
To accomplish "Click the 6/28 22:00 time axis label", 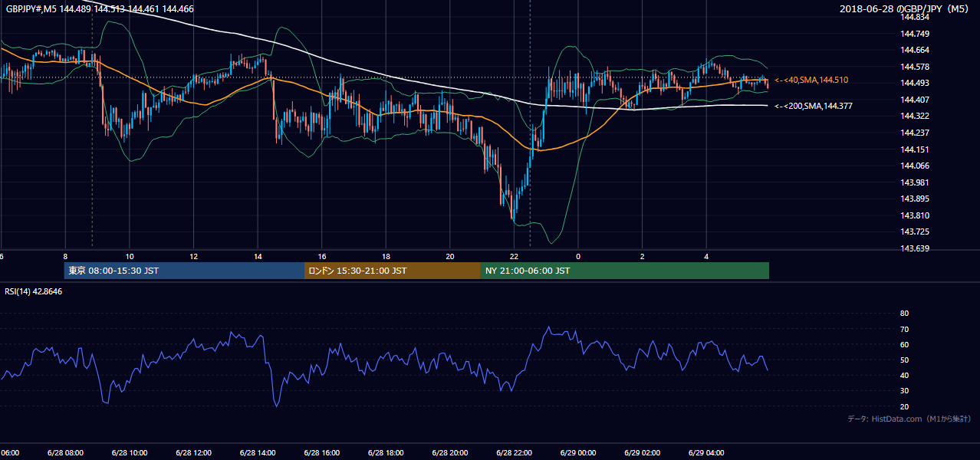I will tap(514, 453).
